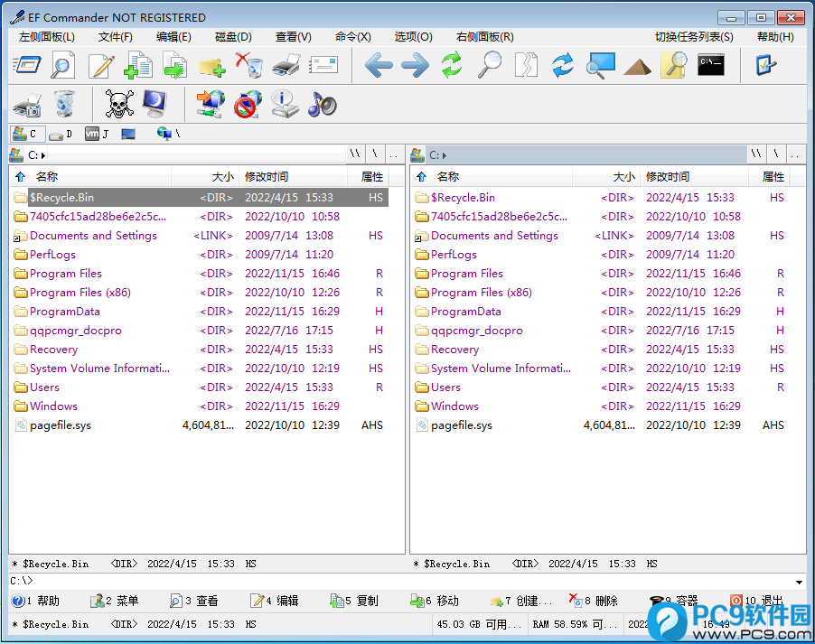This screenshot has width=815, height=644.
Task: Click the 4 编辑 function key button
Action: [275, 602]
